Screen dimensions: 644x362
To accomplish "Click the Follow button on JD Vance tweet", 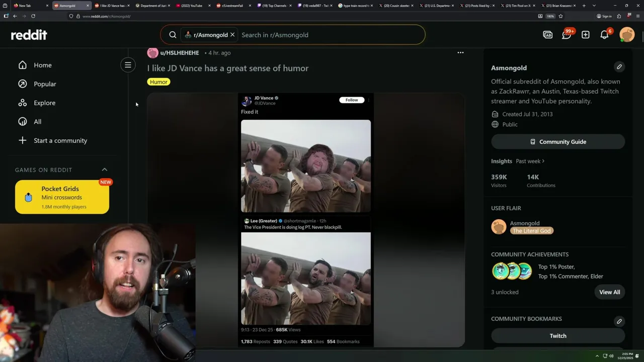I will (352, 100).
